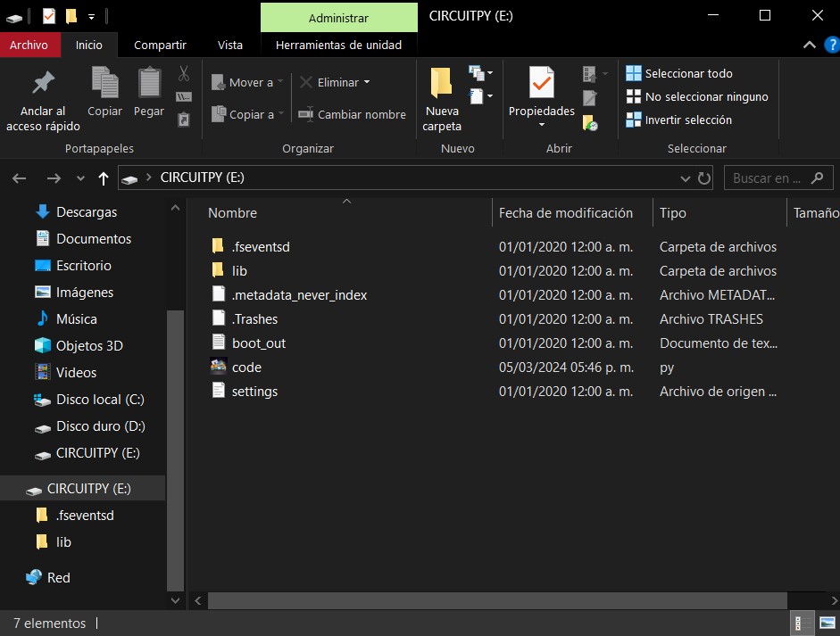Create a folder with Nueva carpeta
The image size is (840, 636).
442,100
